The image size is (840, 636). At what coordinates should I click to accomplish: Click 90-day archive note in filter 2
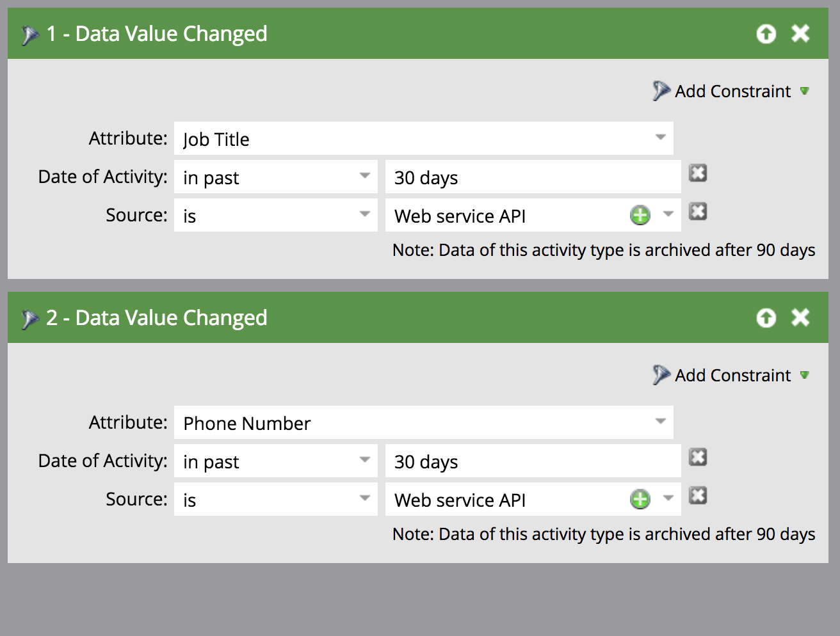pos(604,534)
